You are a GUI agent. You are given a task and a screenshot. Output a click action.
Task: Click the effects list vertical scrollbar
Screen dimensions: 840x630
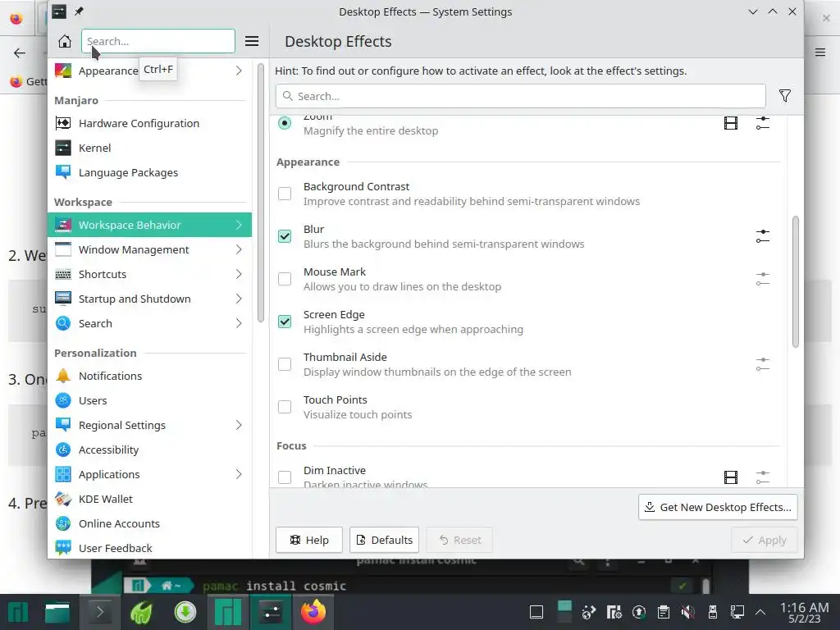(796, 282)
